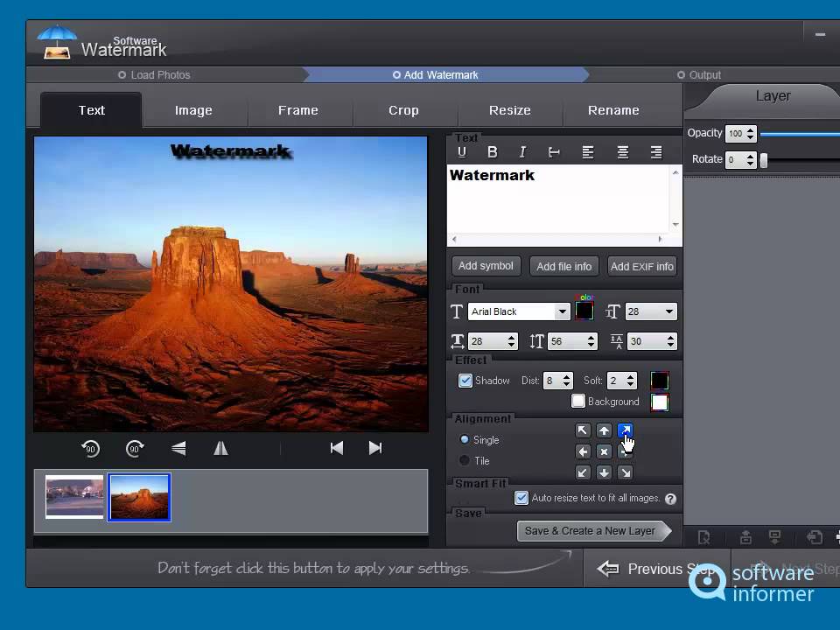Toggle underline text formatting

coord(462,152)
